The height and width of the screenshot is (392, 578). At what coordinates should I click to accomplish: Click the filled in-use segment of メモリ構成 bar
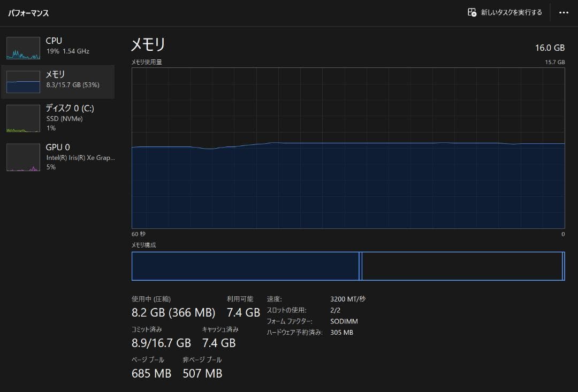pyautogui.click(x=245, y=266)
